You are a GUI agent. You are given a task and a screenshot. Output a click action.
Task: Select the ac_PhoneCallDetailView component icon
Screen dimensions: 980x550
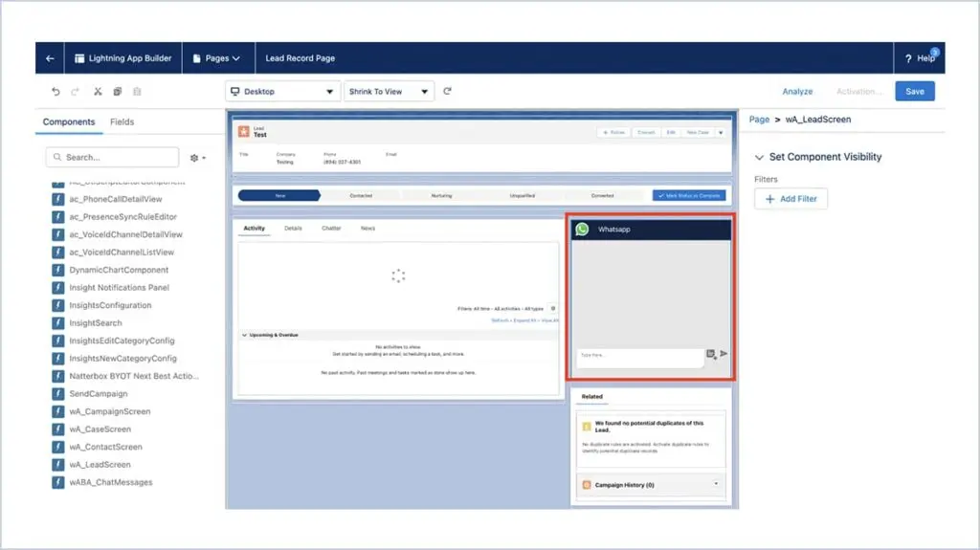pyautogui.click(x=58, y=199)
